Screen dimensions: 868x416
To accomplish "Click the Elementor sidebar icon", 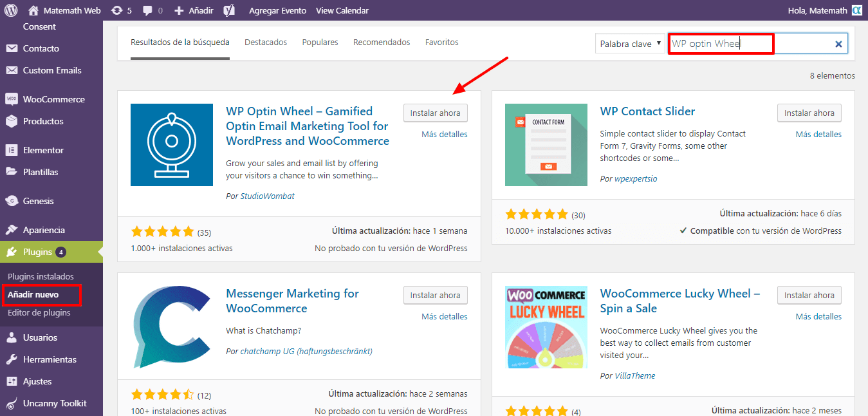I will coord(12,150).
